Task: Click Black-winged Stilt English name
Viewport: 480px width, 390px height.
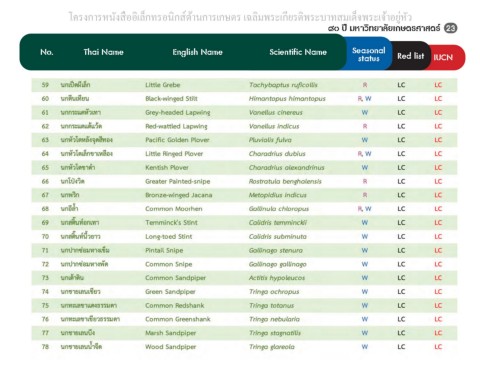Action: point(171,99)
